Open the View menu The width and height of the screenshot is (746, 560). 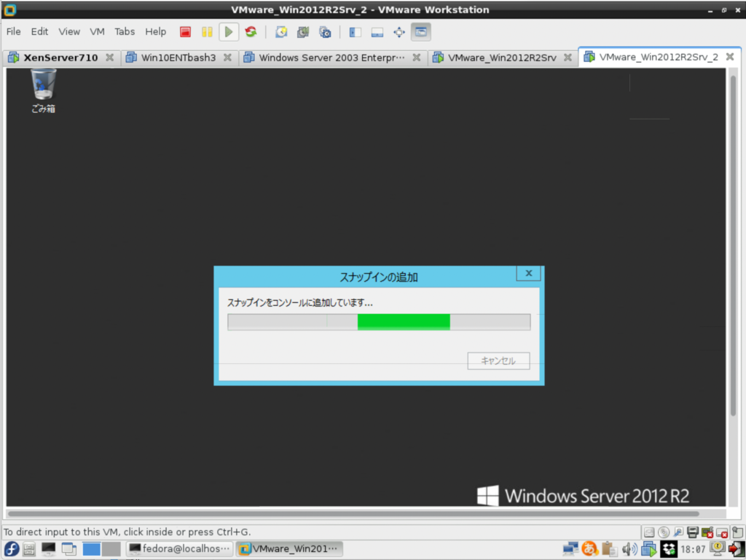point(69,31)
